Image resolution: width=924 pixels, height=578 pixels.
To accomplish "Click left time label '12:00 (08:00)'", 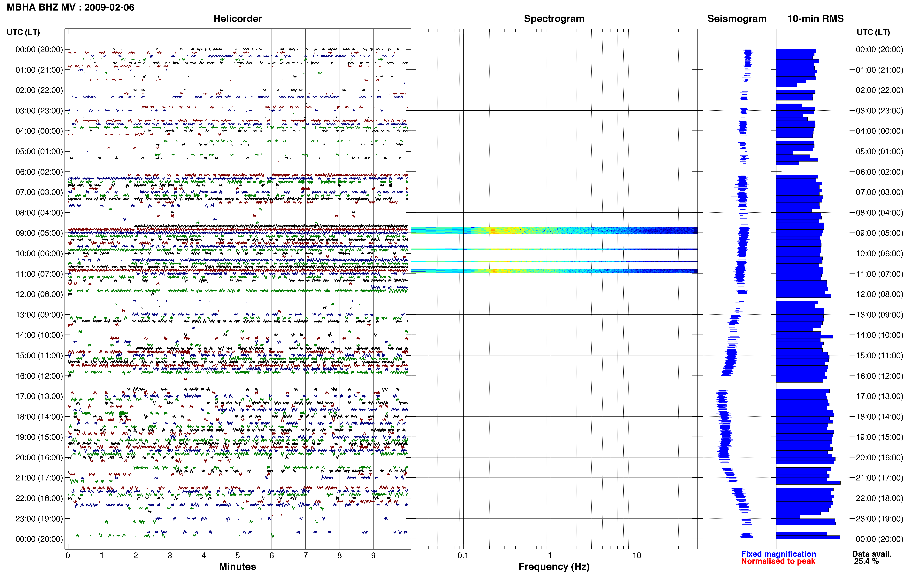I will [39, 294].
